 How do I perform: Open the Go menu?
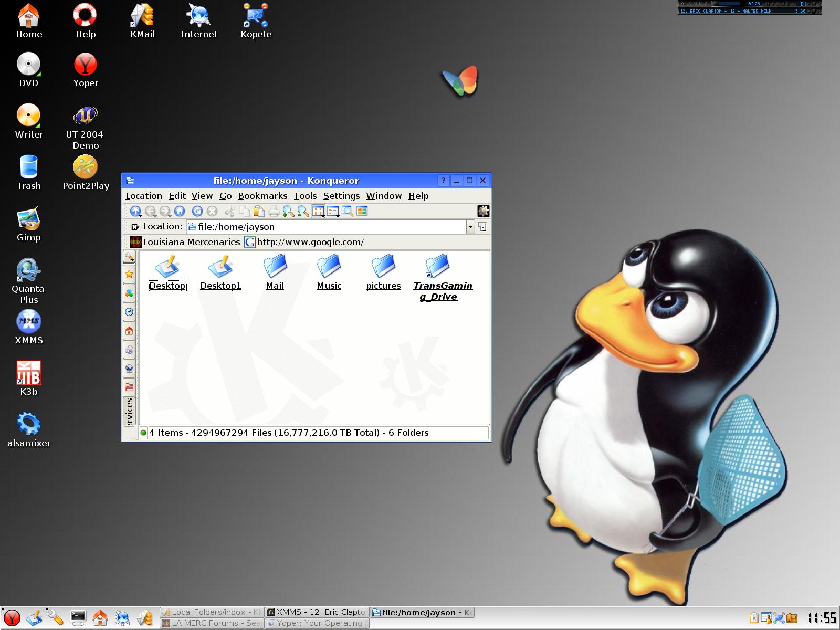pyautogui.click(x=226, y=196)
